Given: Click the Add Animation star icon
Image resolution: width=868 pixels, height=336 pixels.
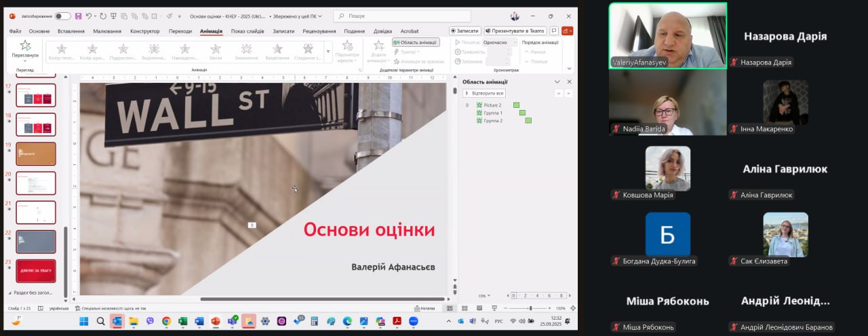Looking at the screenshot, I should pos(378,46).
